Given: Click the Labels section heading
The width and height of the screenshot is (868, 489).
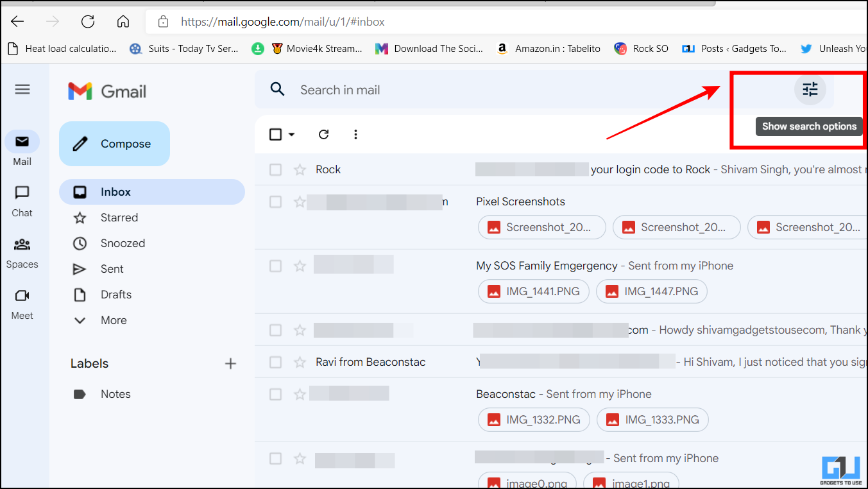Looking at the screenshot, I should [x=89, y=363].
